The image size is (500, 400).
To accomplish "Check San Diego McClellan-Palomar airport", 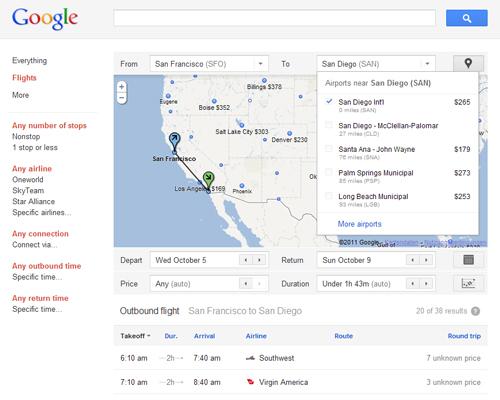I will coord(329,125).
